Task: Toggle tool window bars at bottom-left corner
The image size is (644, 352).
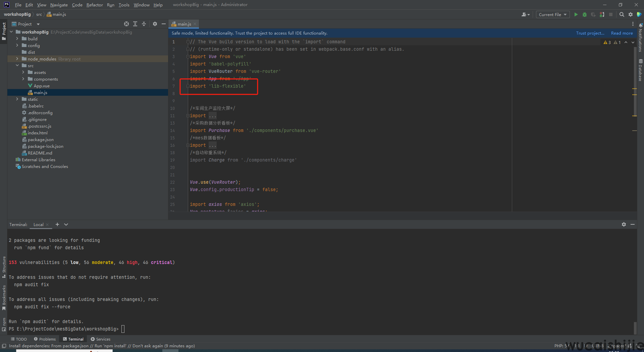Action: pyautogui.click(x=4, y=346)
